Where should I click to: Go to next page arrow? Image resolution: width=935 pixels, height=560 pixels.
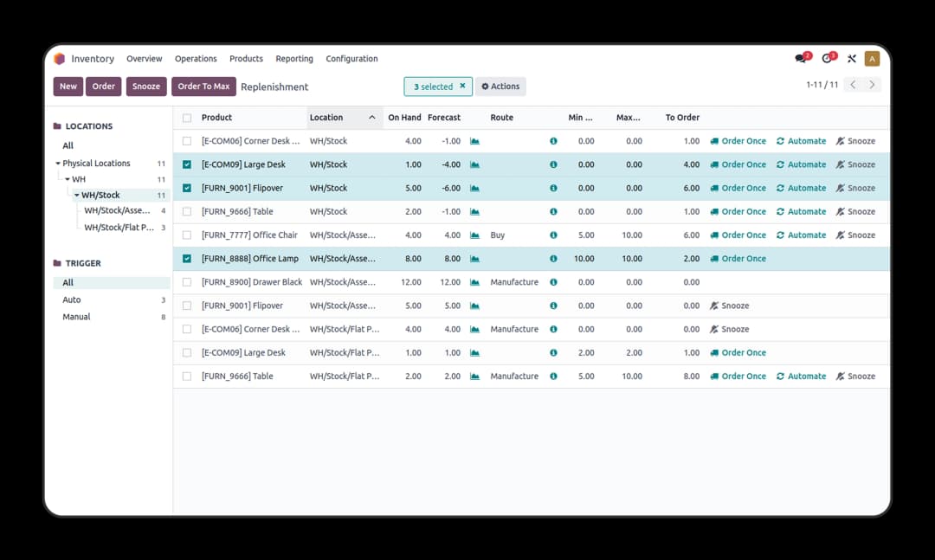[872, 85]
